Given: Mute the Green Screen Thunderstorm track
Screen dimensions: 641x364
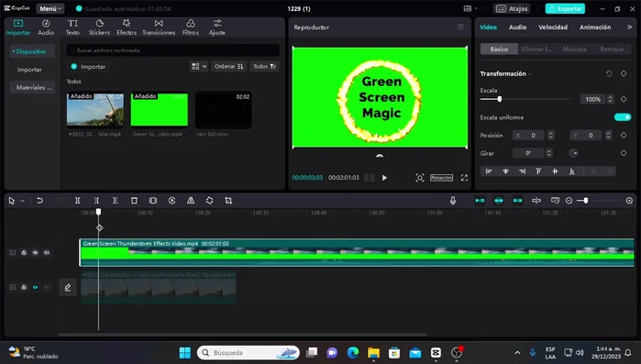Looking at the screenshot, I should click(47, 253).
